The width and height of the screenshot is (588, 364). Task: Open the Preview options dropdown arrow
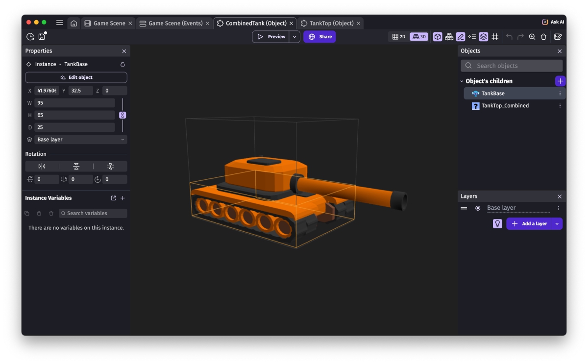pos(294,37)
